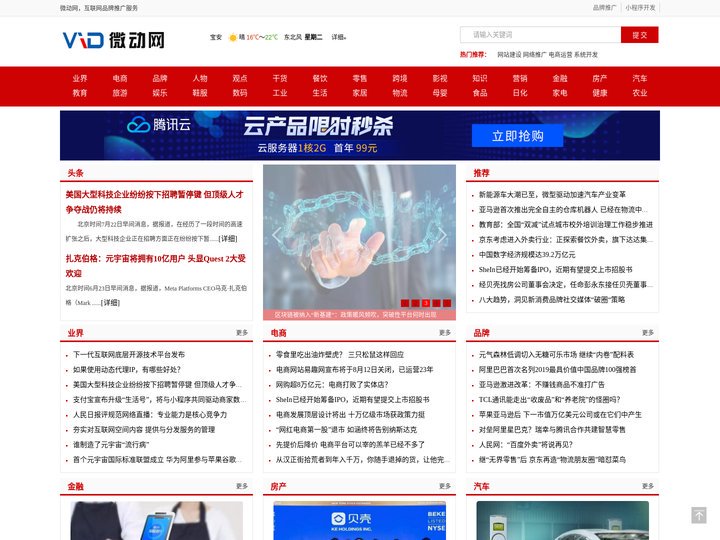Click 头条 section heading
Screen dimensions: 720x540
[x=75, y=173]
